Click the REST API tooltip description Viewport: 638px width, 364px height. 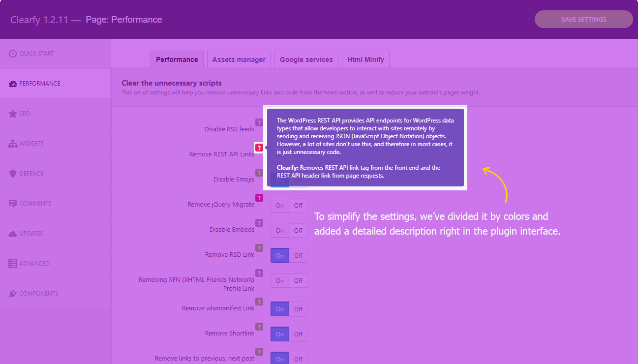click(365, 148)
